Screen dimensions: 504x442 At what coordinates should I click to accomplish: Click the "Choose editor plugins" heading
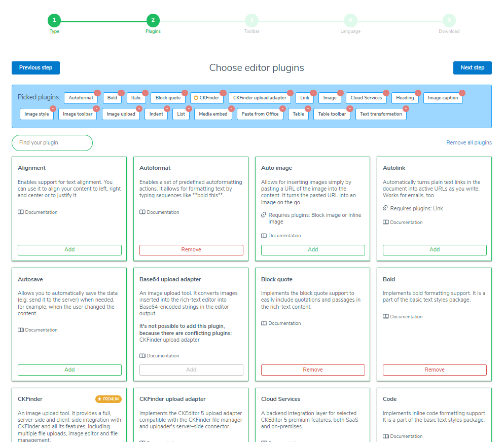click(x=257, y=68)
